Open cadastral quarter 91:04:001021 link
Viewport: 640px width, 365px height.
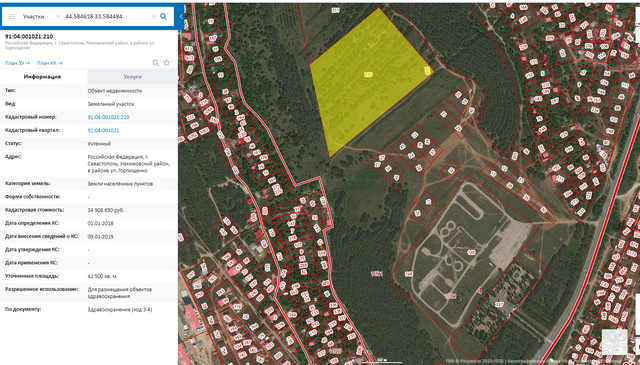(x=103, y=130)
